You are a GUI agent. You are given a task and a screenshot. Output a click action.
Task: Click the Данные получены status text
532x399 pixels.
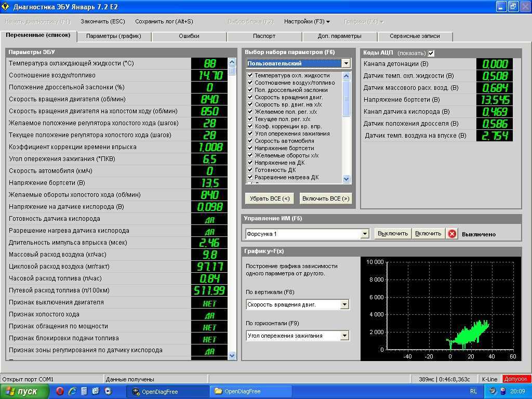130,379
